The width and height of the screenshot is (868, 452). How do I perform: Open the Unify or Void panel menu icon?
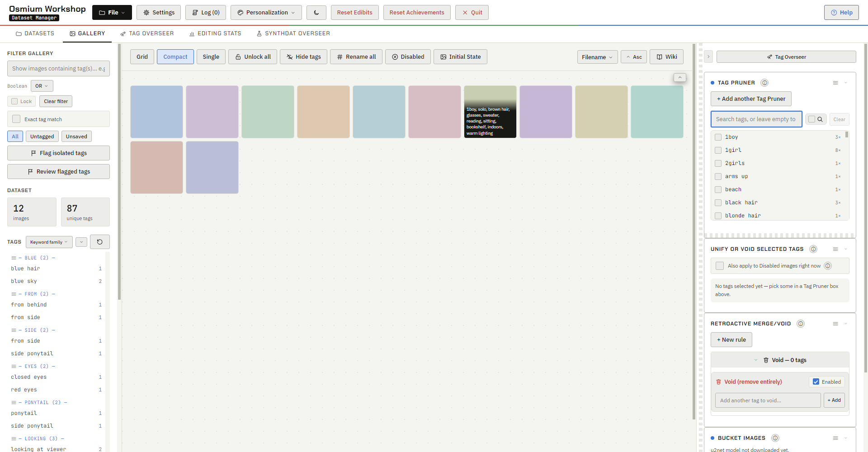point(835,249)
